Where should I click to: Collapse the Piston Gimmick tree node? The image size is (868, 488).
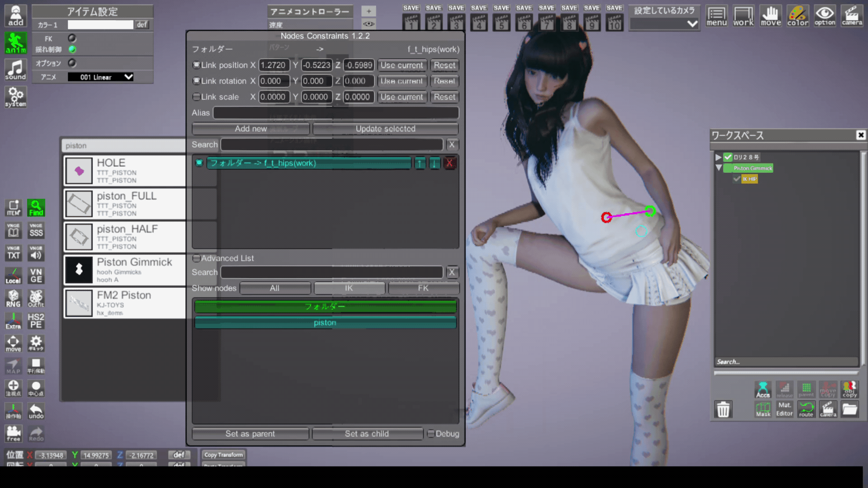click(718, 168)
